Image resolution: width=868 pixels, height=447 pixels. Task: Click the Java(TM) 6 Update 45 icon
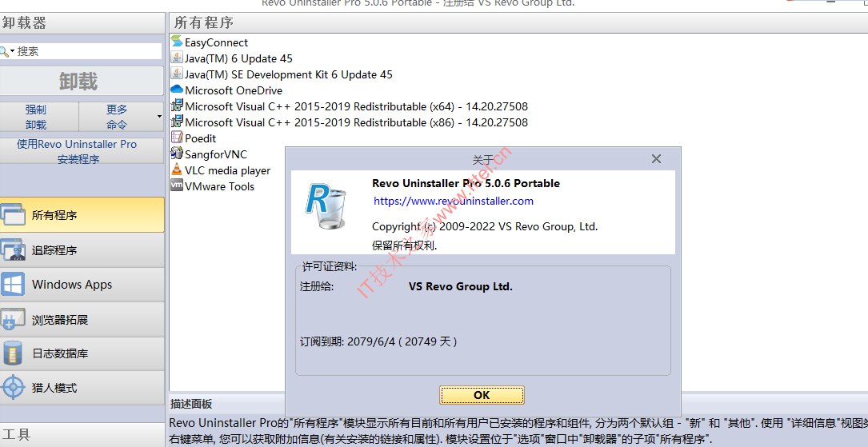click(177, 58)
